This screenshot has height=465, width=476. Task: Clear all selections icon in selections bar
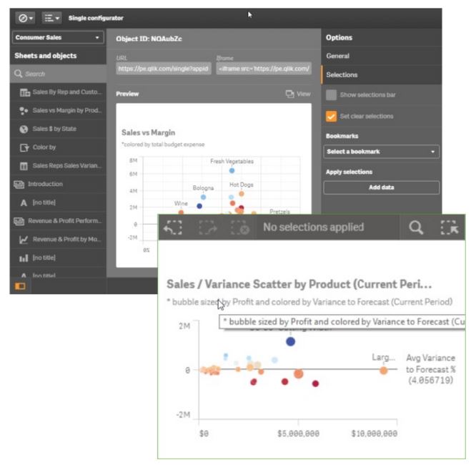240,227
